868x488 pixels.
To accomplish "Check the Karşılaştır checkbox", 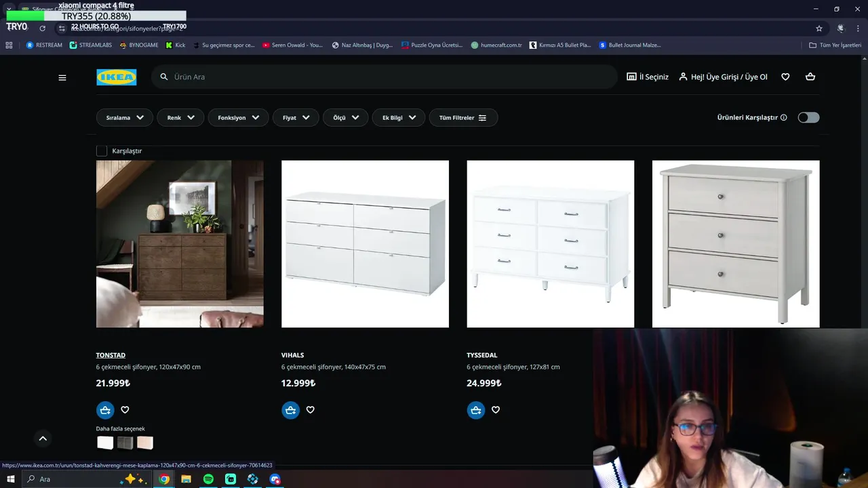I will (102, 151).
